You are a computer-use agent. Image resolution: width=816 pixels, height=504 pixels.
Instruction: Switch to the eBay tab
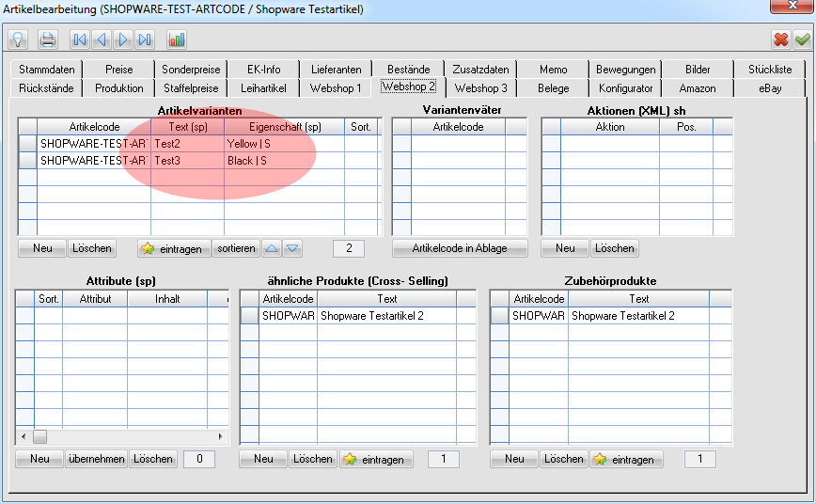[x=770, y=88]
